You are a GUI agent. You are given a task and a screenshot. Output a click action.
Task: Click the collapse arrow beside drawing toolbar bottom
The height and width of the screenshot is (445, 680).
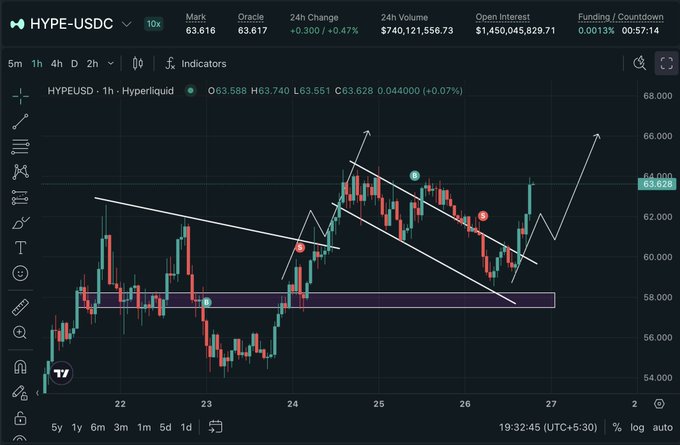[x=38, y=393]
